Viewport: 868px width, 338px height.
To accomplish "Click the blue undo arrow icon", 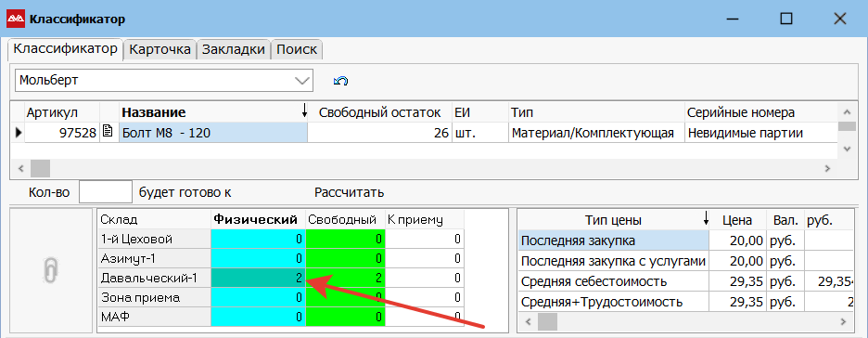I will tap(340, 81).
